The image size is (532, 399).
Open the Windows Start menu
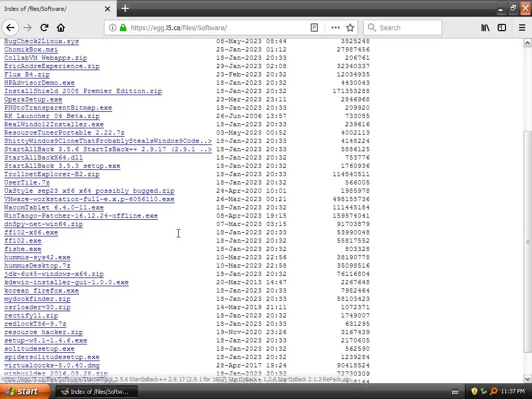point(25,392)
